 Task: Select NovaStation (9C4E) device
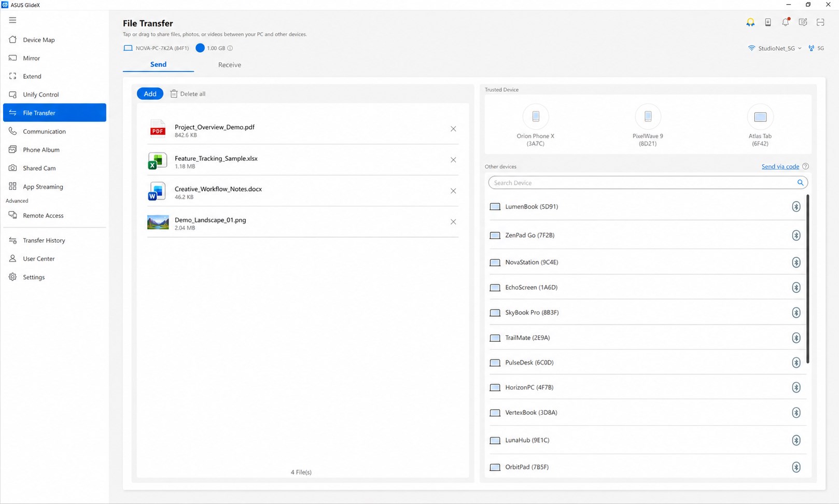(648, 262)
